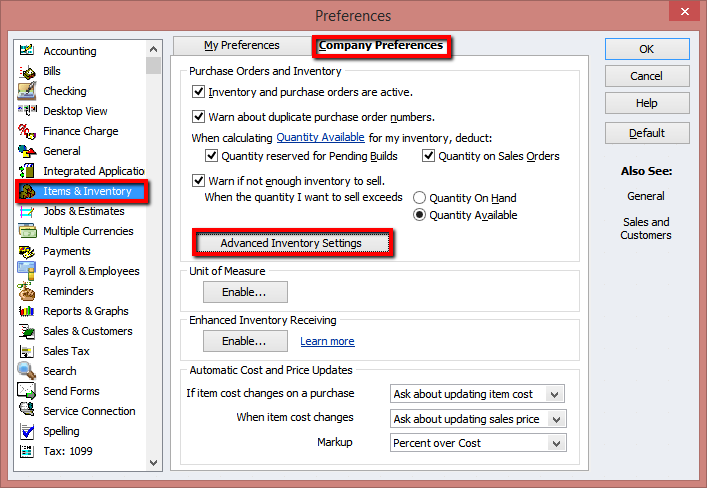707x488 pixels.
Task: Open the Checking preferences icon
Action: (27, 91)
